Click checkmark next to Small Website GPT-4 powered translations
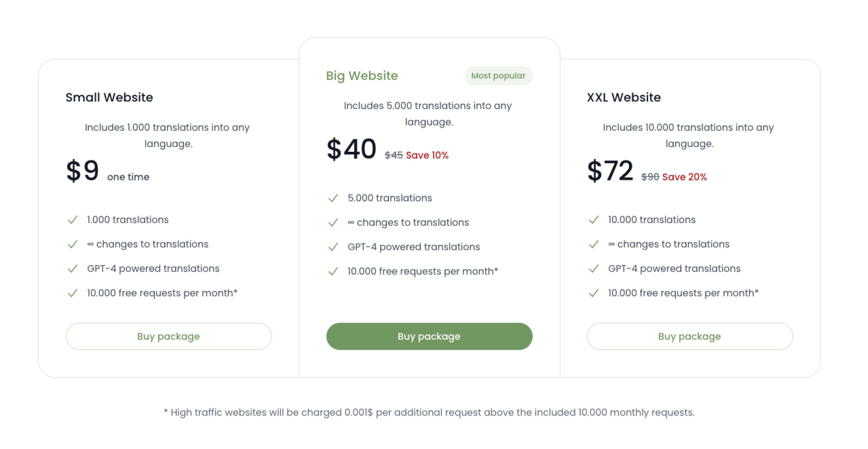This screenshot has height=449, width=868. coord(73,268)
